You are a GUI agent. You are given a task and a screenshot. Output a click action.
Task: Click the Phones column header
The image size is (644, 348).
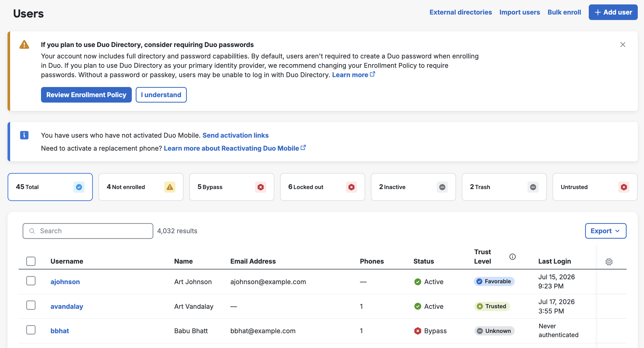pos(372,261)
